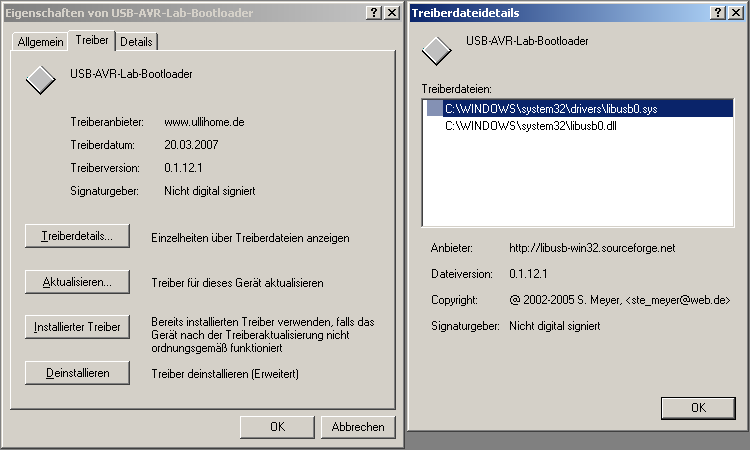
Task: Click the http://libusb-win32.sourceforge.net provider text
Action: (x=592, y=248)
